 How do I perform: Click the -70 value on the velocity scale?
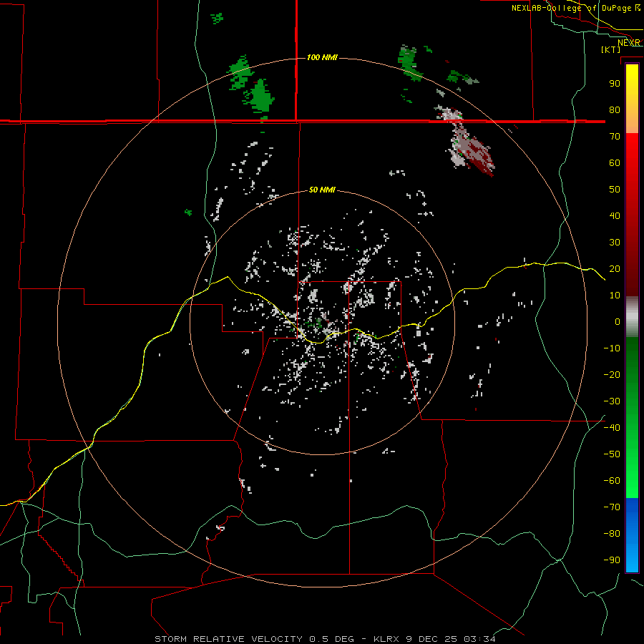coord(612,507)
